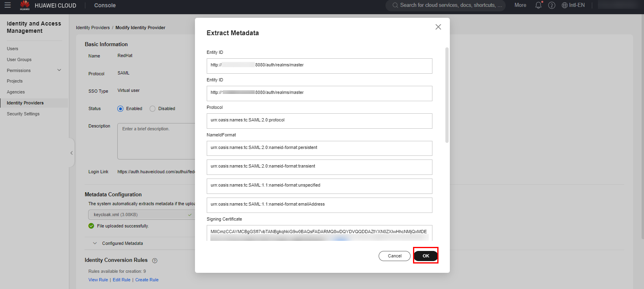Viewport: 644px width, 289px height.
Task: Close the Extract Metadata dialog
Action: click(438, 27)
